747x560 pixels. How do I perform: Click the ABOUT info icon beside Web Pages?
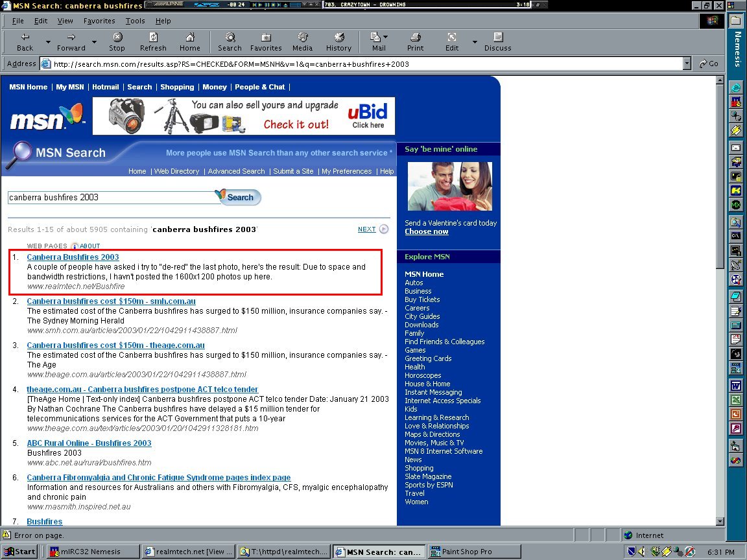click(75, 246)
